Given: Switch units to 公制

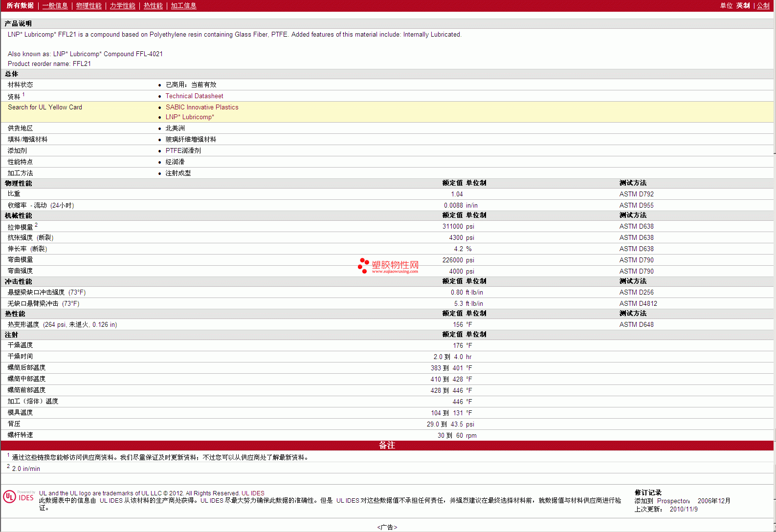Looking at the screenshot, I should click(763, 6).
